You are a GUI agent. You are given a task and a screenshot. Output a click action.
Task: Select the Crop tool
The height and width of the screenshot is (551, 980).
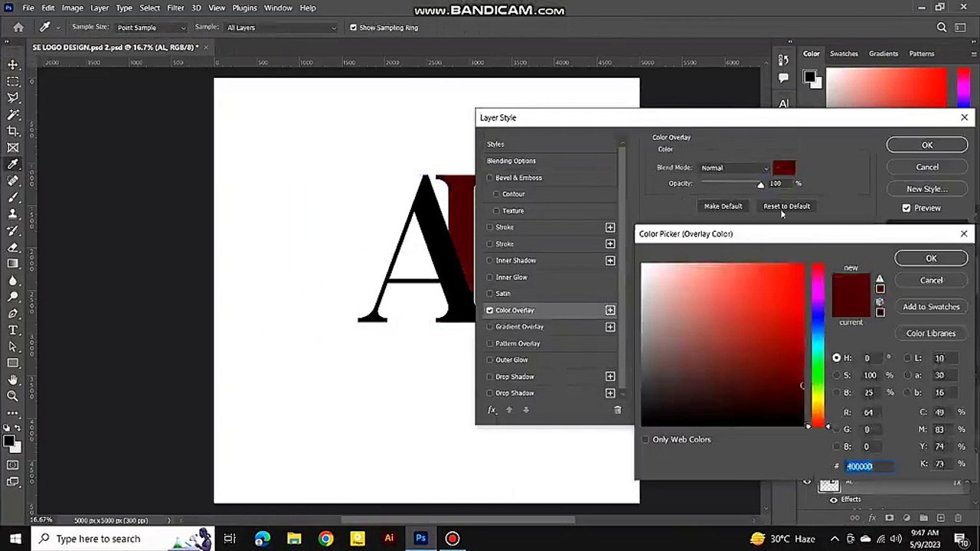click(13, 131)
